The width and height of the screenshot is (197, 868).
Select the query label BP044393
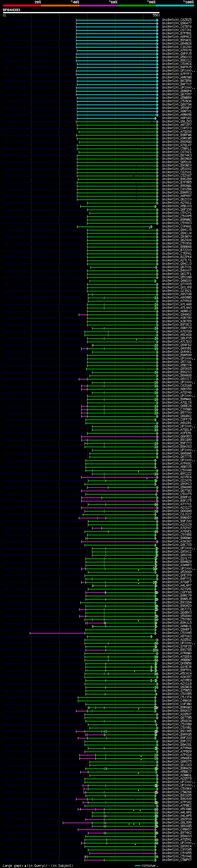11,10
